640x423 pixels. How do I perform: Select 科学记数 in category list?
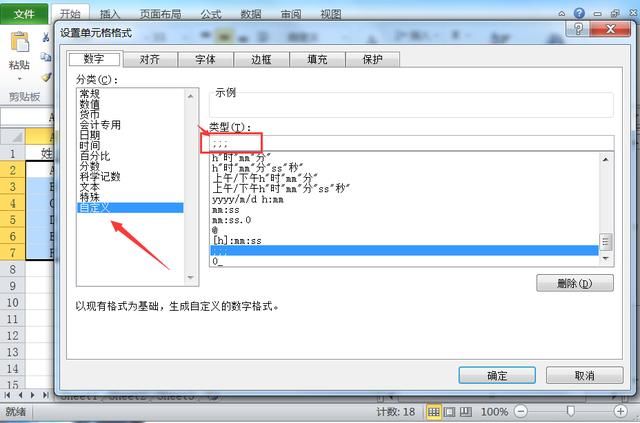131,176
